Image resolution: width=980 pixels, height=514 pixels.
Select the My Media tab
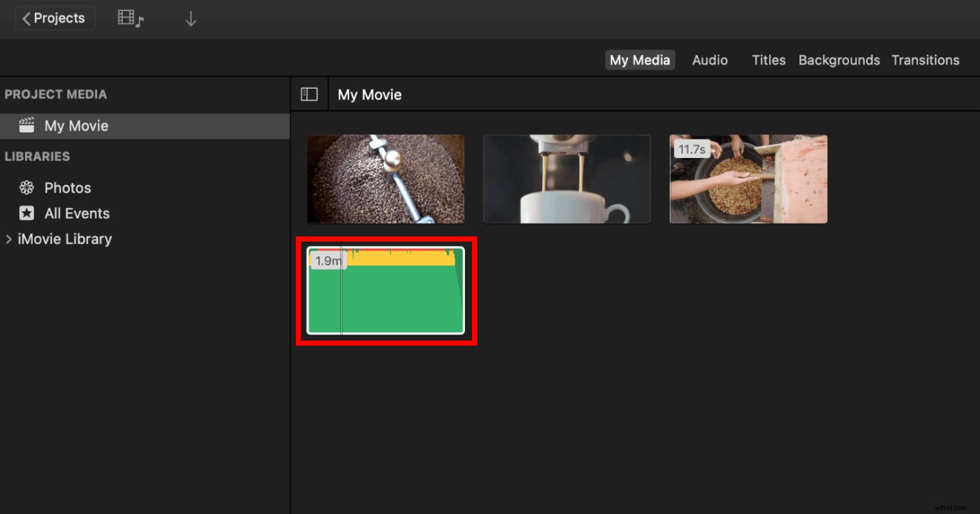point(640,59)
